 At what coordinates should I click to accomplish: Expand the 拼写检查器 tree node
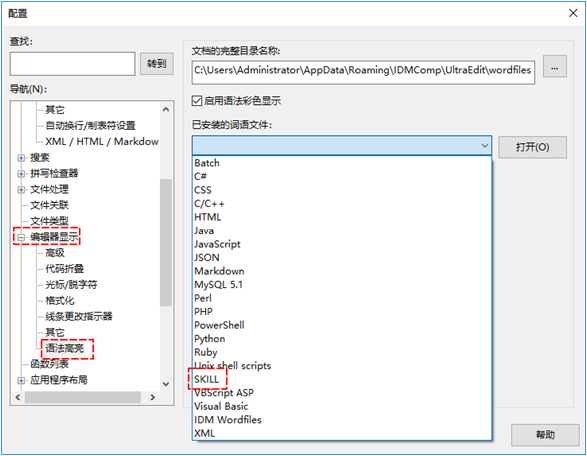[x=21, y=174]
